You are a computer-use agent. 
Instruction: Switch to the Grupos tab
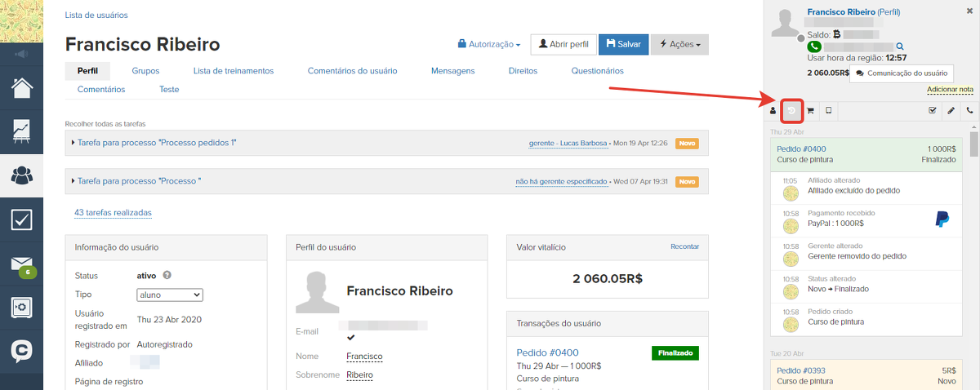145,71
